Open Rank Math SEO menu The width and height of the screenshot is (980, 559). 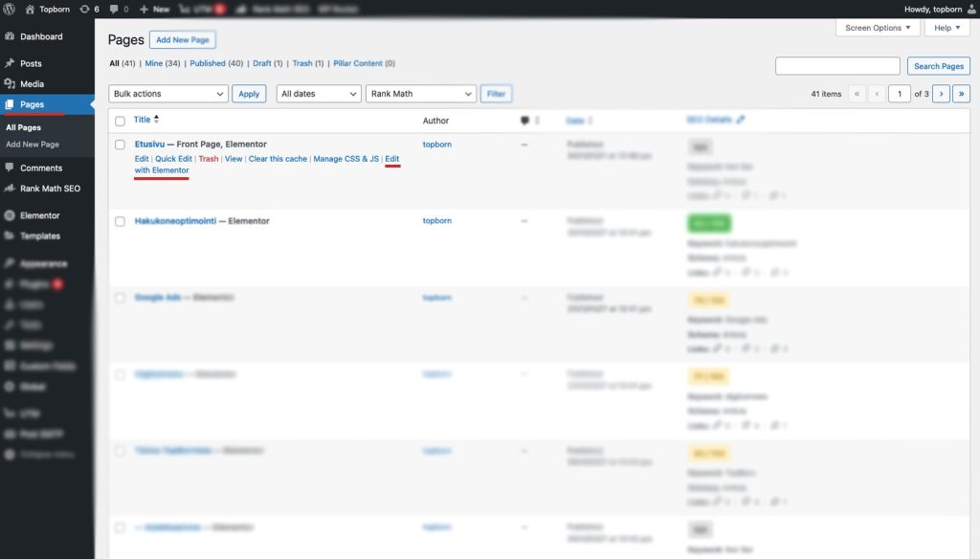(x=50, y=189)
